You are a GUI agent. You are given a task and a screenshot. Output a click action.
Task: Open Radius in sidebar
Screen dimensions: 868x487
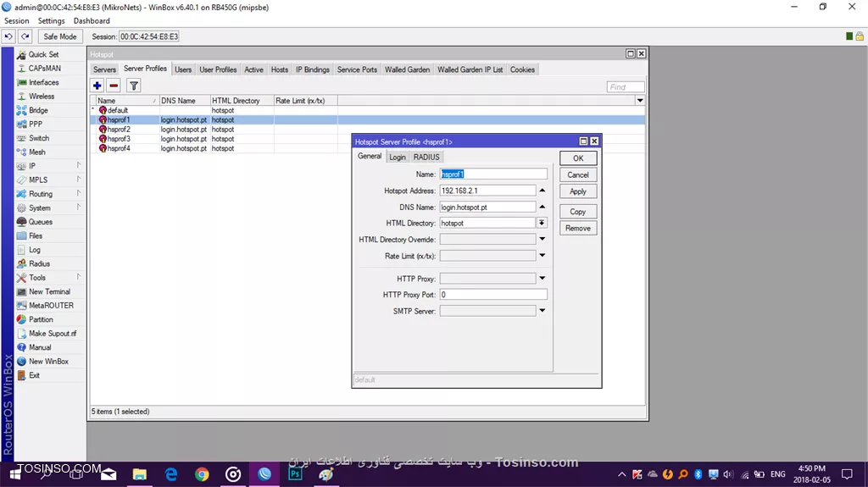39,263
